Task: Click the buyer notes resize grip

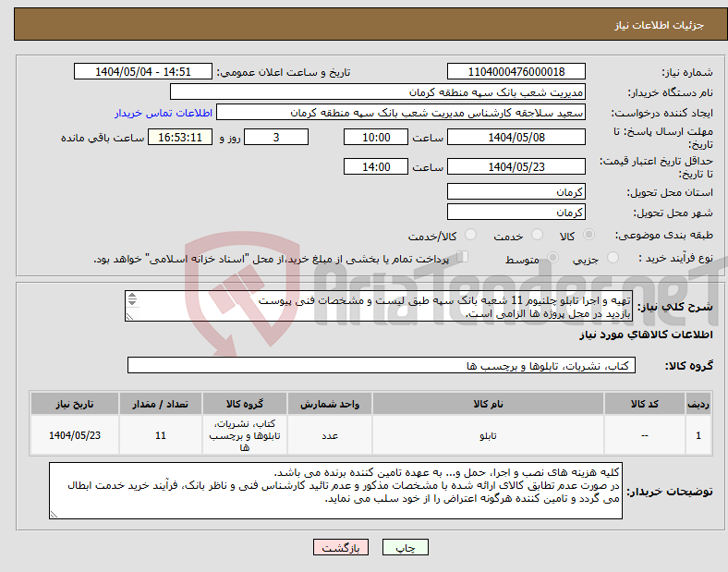Action: coord(54,515)
